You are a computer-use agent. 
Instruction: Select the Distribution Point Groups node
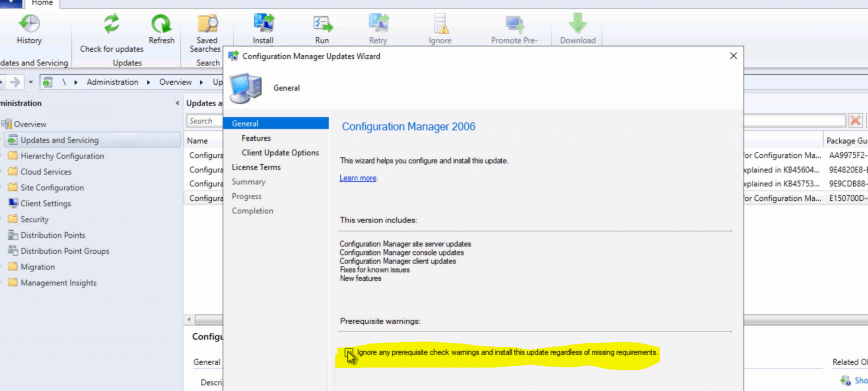(x=65, y=251)
